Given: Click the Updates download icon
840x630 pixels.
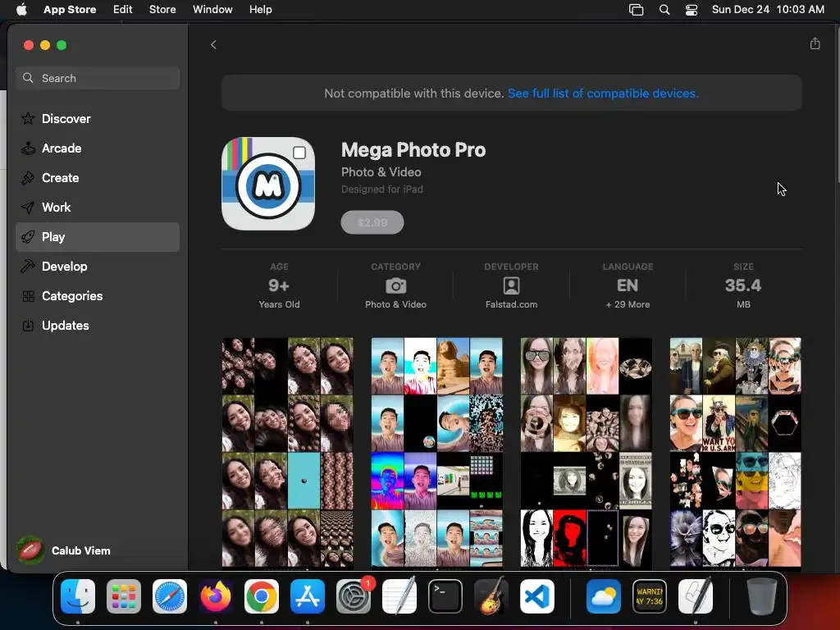Looking at the screenshot, I should click(28, 325).
